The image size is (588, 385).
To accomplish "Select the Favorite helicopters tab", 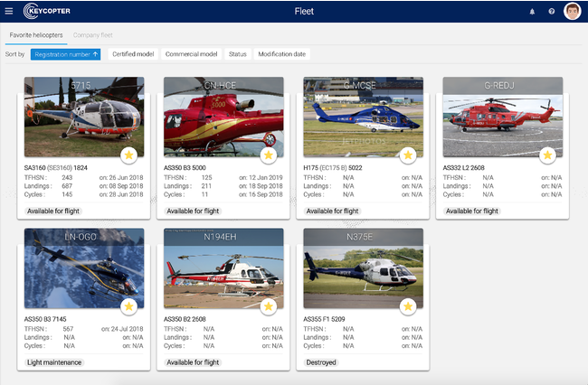I will tap(36, 34).
